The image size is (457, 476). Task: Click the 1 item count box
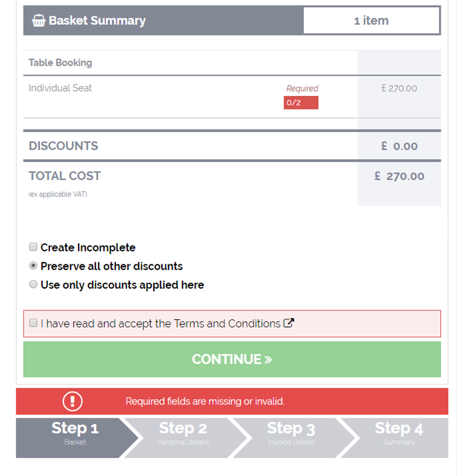pyautogui.click(x=371, y=21)
